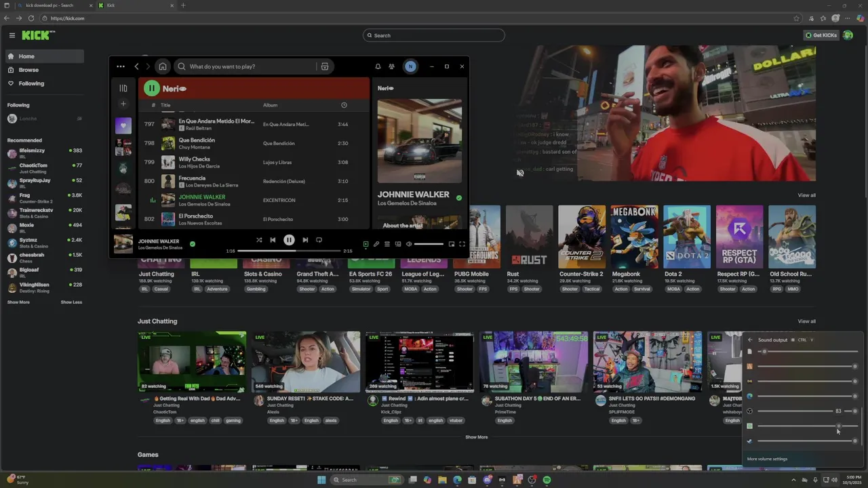This screenshot has width=868, height=488.
Task: Open recommended channel chessbrah
Action: tap(44, 258)
